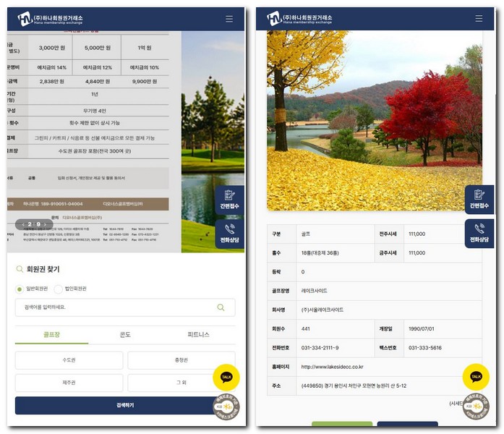Go to the previous banner slide arrow
Image resolution: width=504 pixels, height=434 pixels.
(22, 224)
